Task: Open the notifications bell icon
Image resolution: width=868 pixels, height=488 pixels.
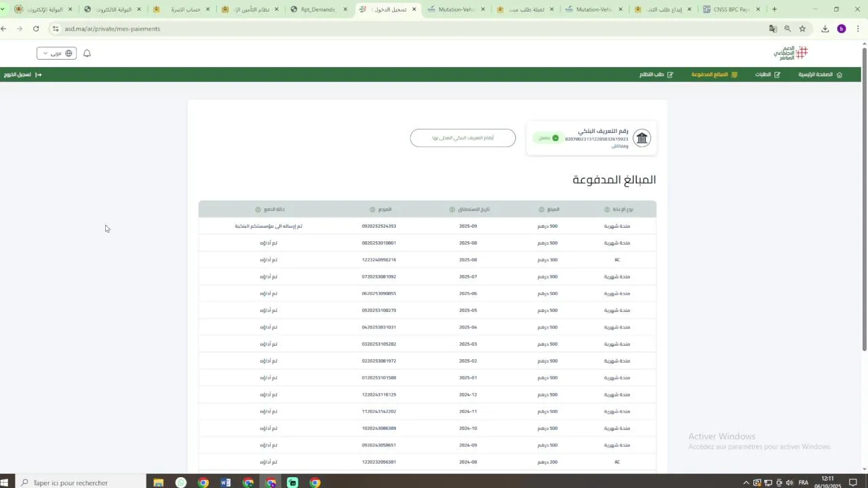Action: [x=87, y=54]
